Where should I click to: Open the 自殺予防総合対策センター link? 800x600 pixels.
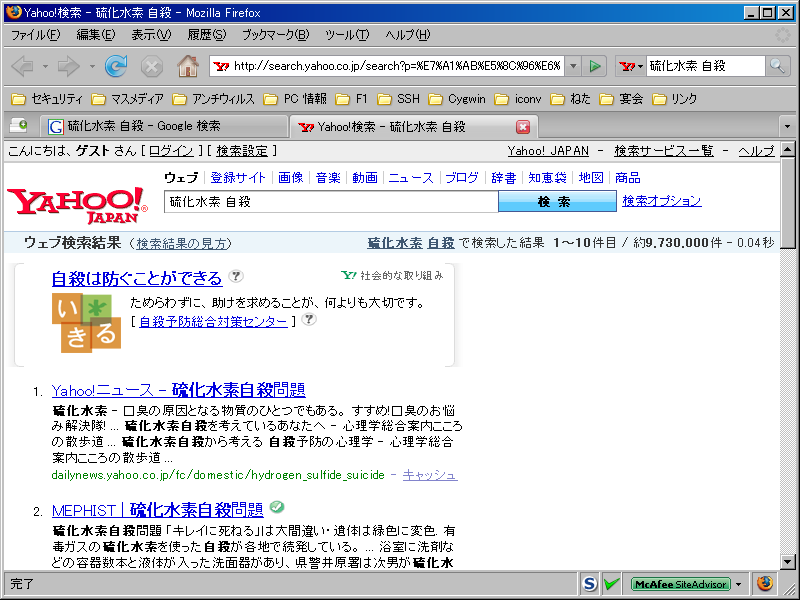[213, 321]
